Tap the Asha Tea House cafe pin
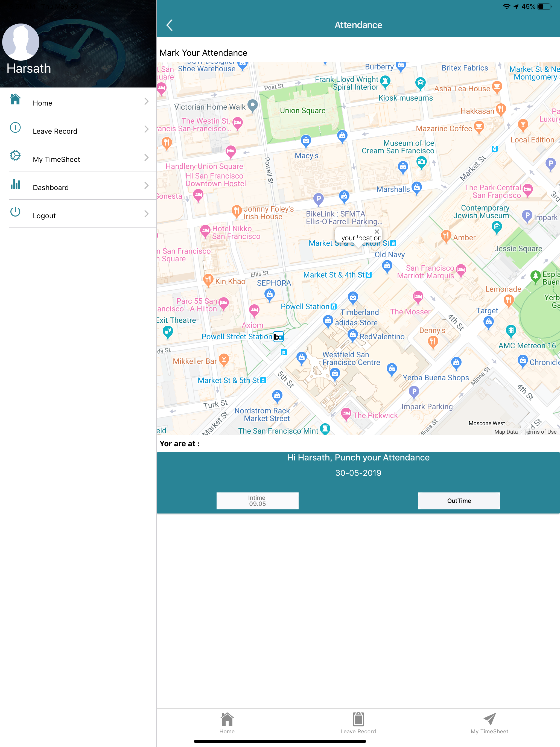Screen dimensions: 560x747 tap(497, 87)
